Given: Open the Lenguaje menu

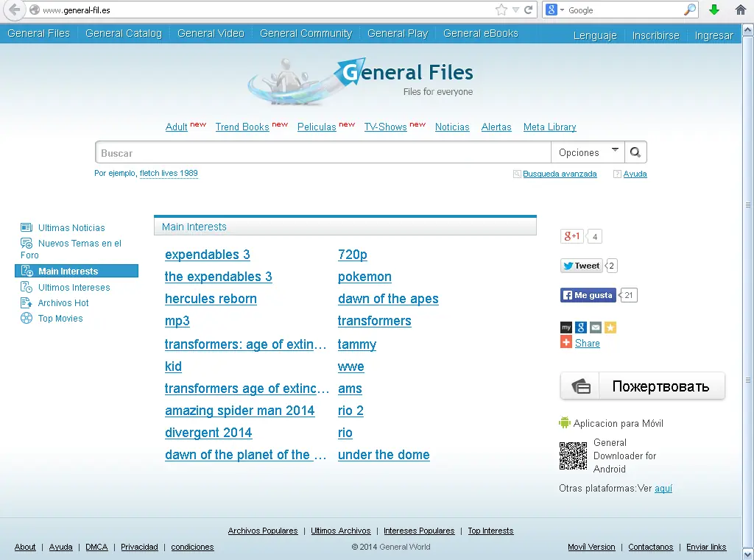Looking at the screenshot, I should [595, 35].
